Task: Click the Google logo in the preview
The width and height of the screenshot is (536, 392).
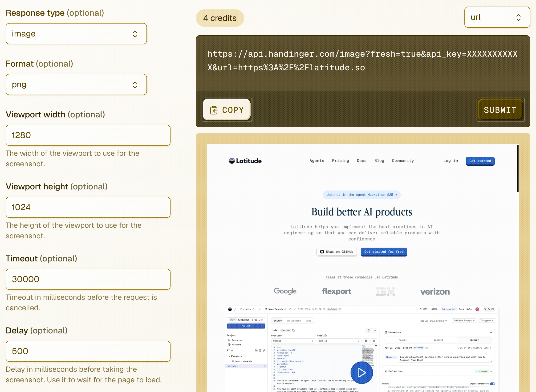Action: tap(285, 291)
